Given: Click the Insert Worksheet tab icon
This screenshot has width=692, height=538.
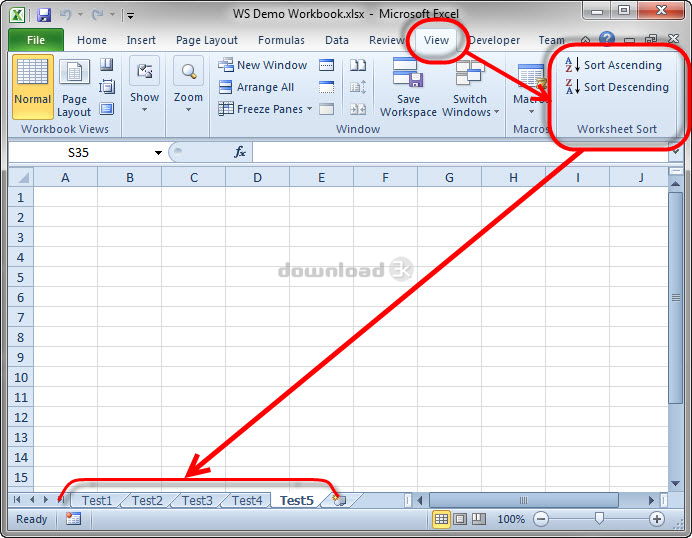Looking at the screenshot, I should tap(339, 500).
